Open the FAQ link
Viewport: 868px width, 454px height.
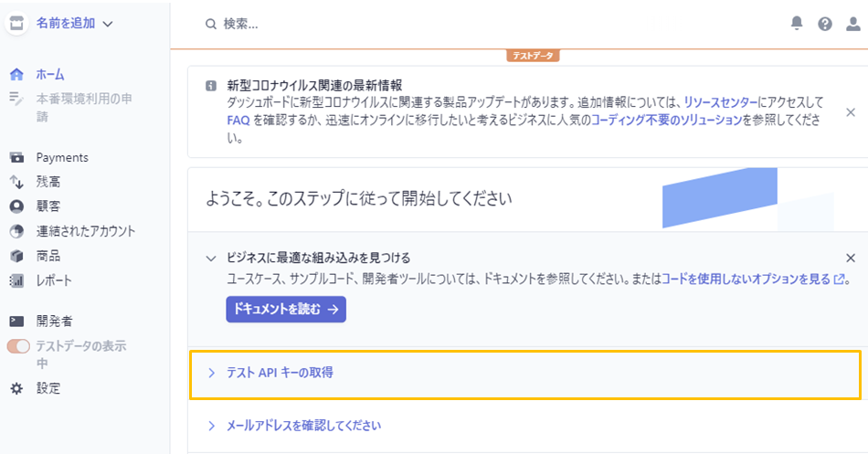coord(238,121)
